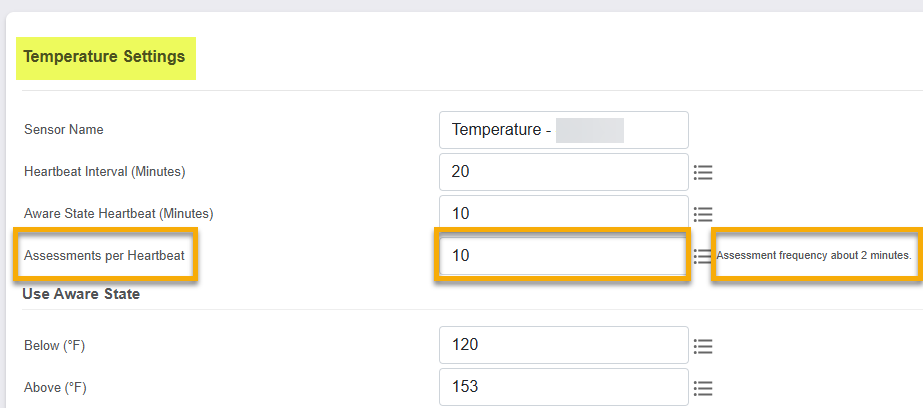Click the Above (°F) label
This screenshot has height=408, width=923.
click(x=54, y=388)
